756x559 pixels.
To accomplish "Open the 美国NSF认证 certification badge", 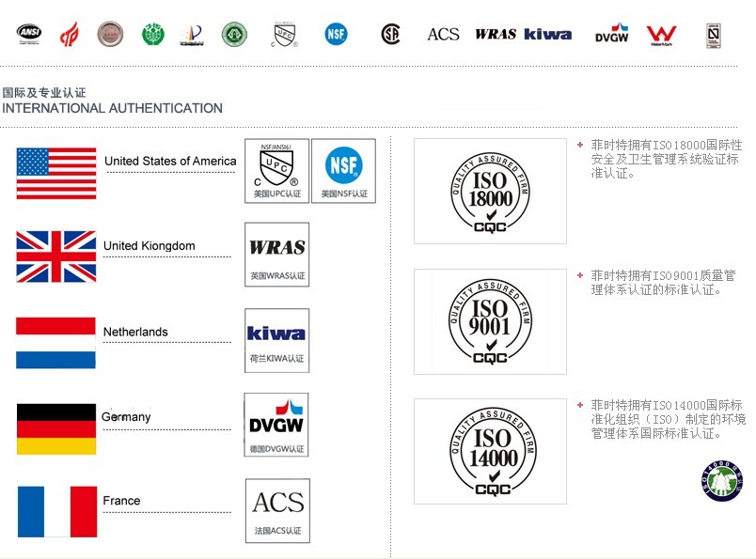I will click(343, 171).
